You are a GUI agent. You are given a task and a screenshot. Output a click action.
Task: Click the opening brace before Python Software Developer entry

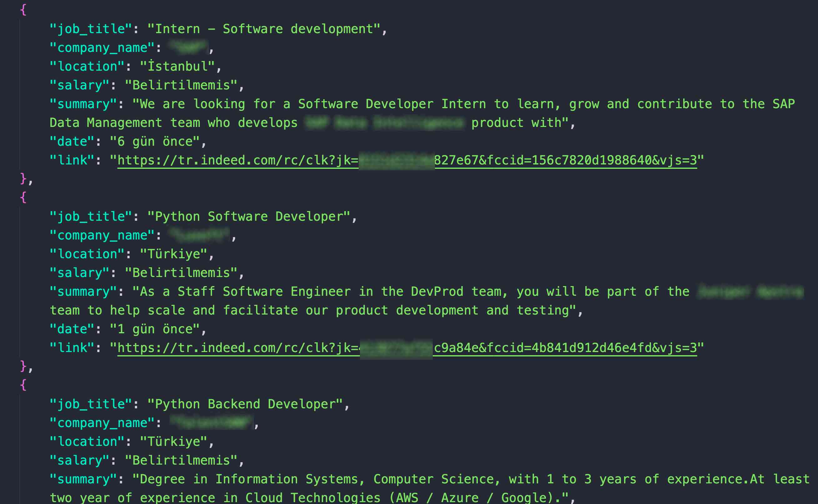(x=23, y=198)
